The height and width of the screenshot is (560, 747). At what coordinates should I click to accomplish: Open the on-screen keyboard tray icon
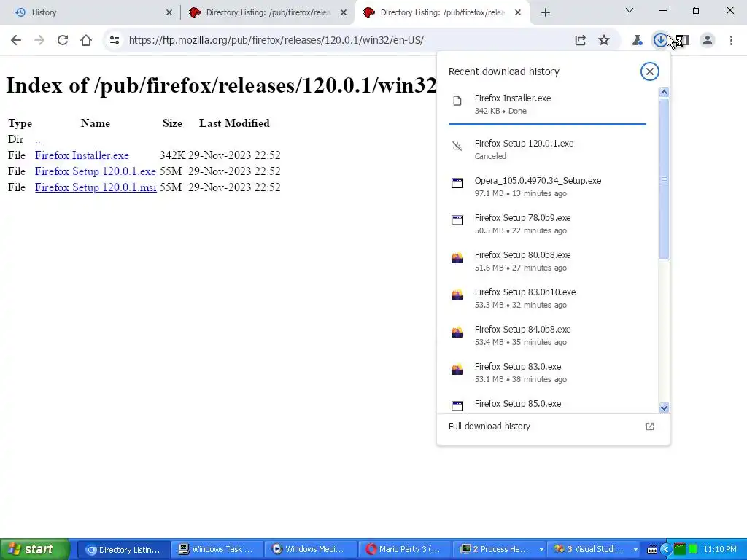[653, 550]
